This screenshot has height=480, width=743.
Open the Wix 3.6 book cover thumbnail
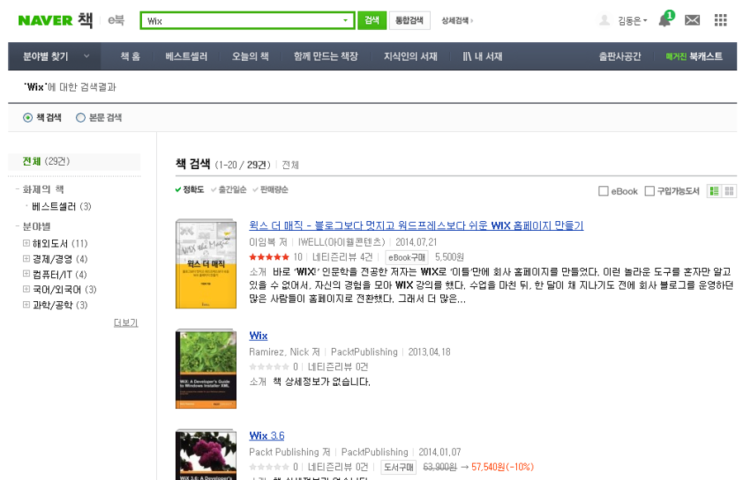[x=206, y=455]
